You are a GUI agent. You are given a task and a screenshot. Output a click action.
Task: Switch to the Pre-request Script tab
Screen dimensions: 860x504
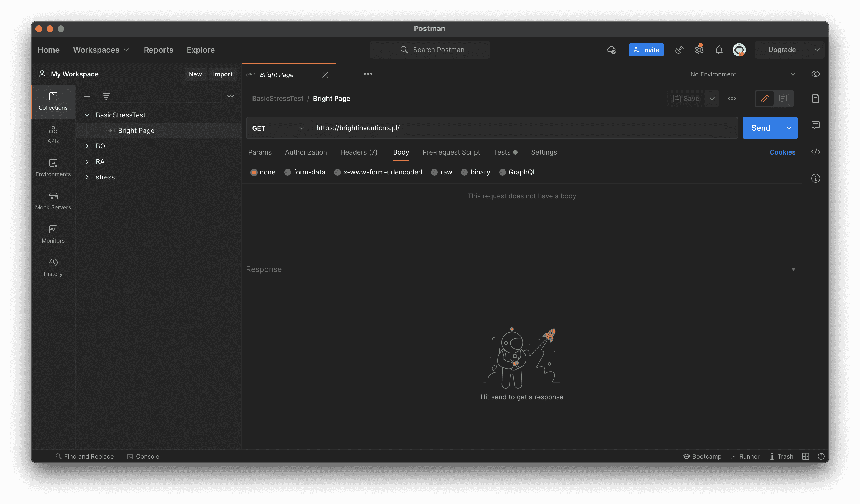[x=451, y=152]
